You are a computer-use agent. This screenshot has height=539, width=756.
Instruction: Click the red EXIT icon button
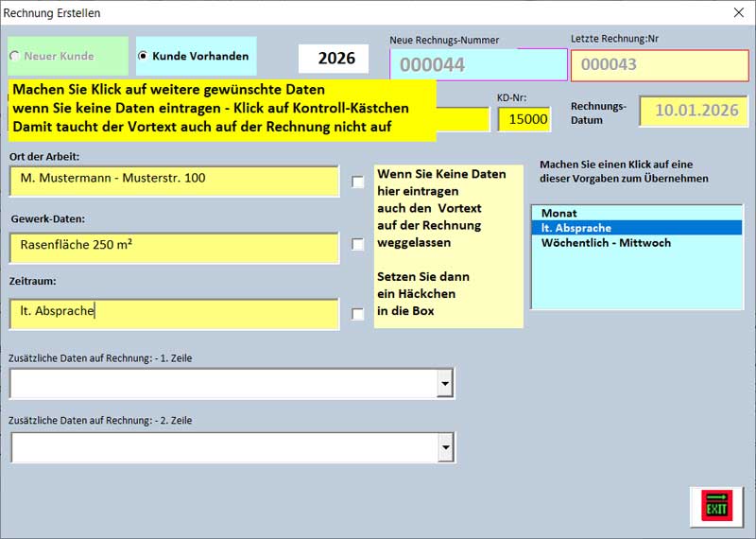pos(716,506)
